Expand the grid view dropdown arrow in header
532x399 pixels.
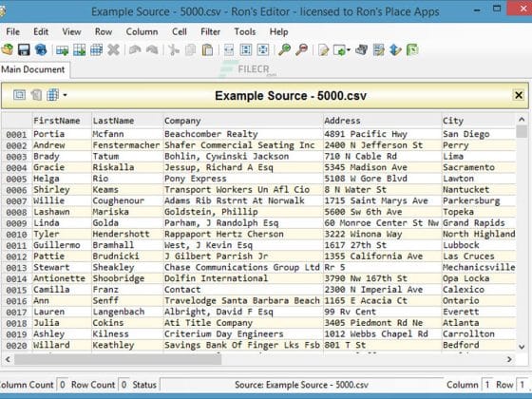tap(65, 95)
